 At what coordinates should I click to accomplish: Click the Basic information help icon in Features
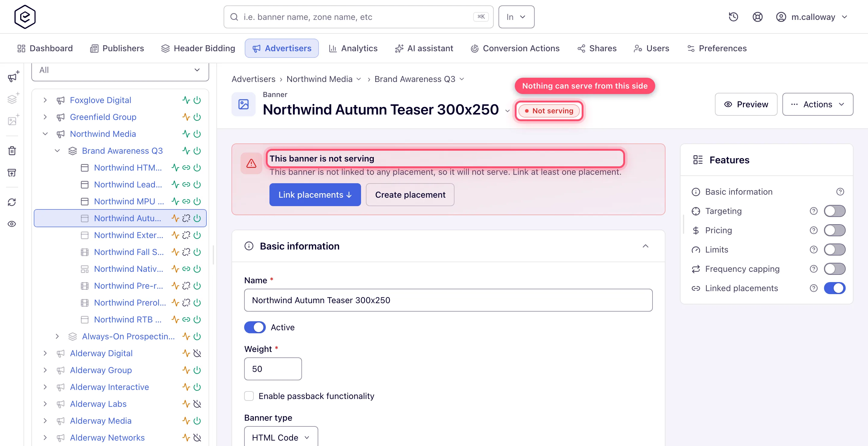coord(840,192)
